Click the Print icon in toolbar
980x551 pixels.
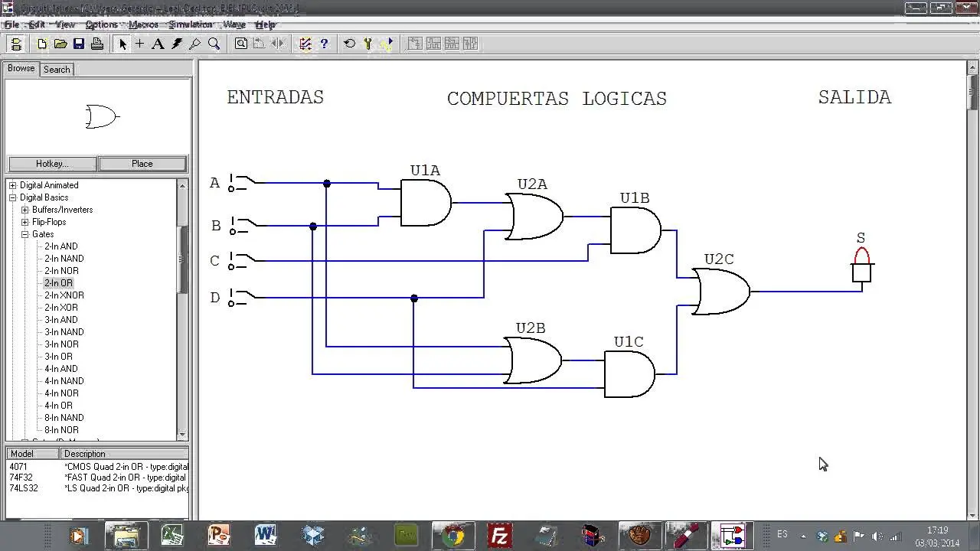(x=97, y=44)
